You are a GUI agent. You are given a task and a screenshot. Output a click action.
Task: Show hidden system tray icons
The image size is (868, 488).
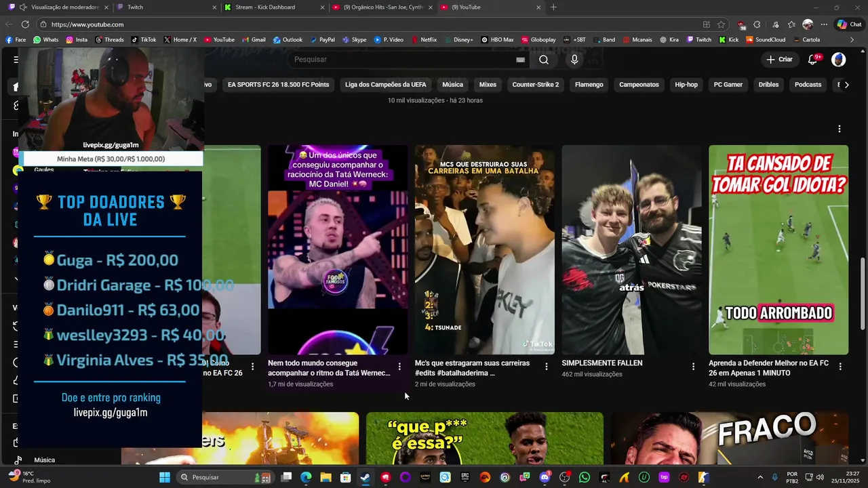pyautogui.click(x=759, y=477)
